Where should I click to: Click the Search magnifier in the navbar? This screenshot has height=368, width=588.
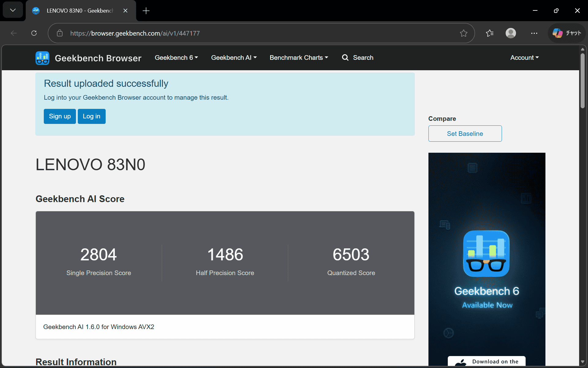coord(345,58)
